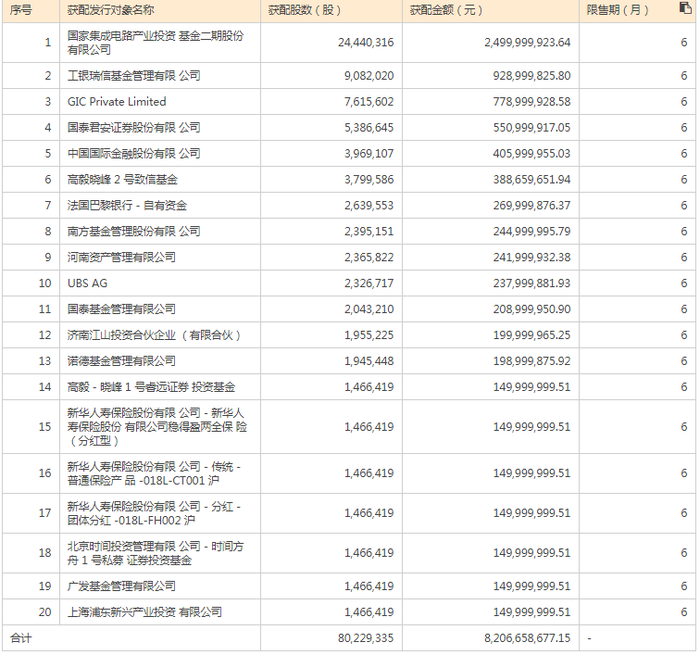Select the 限售期（月） column header
This screenshot has height=655, width=700.
point(637,11)
